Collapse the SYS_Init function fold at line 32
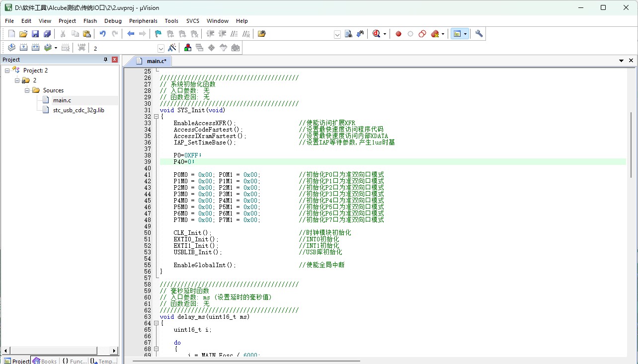The image size is (638, 364). click(x=156, y=117)
